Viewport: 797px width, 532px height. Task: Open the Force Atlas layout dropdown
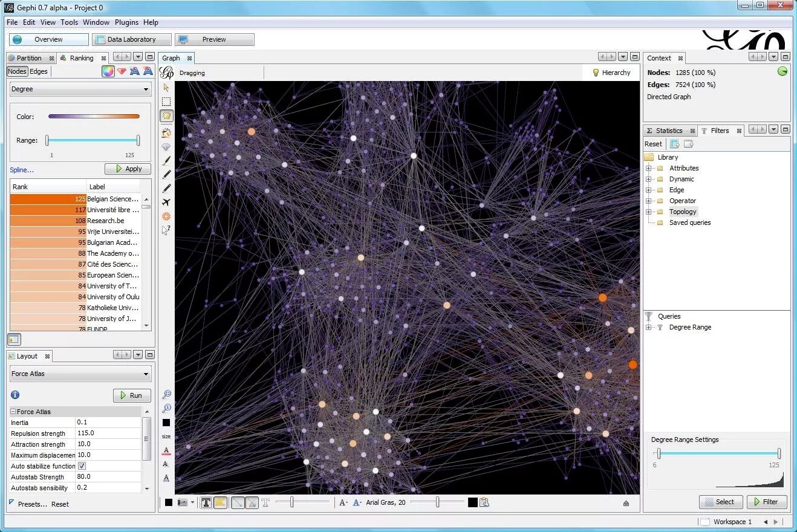80,374
